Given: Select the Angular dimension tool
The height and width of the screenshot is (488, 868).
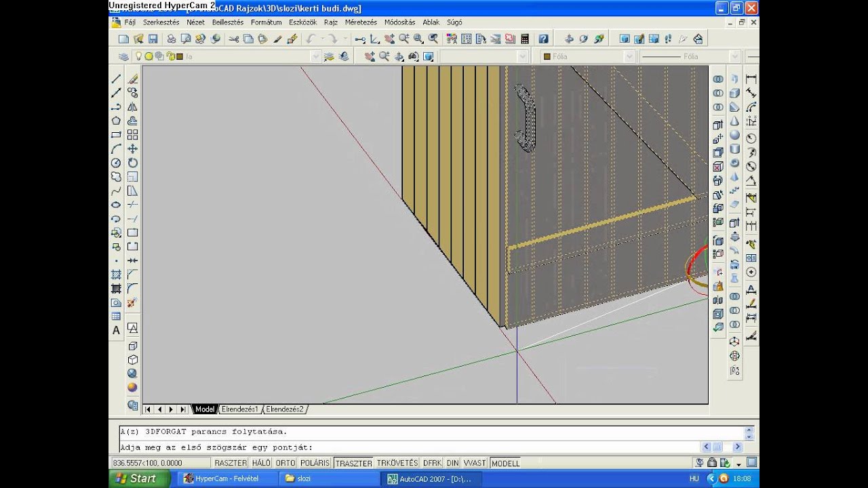Looking at the screenshot, I should tap(751, 182).
